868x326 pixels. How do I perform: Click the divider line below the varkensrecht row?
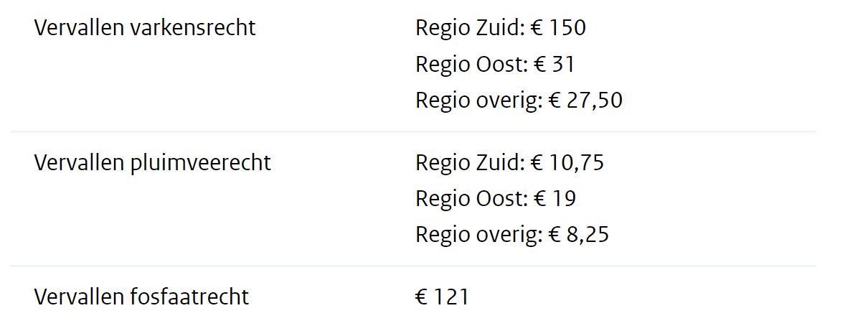[412, 132]
